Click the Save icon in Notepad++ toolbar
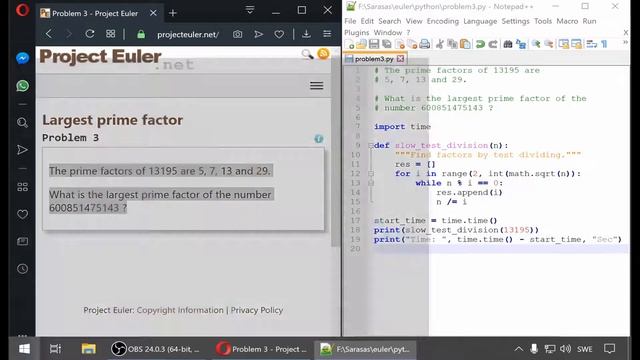The width and height of the screenshot is (640, 360). (373, 44)
